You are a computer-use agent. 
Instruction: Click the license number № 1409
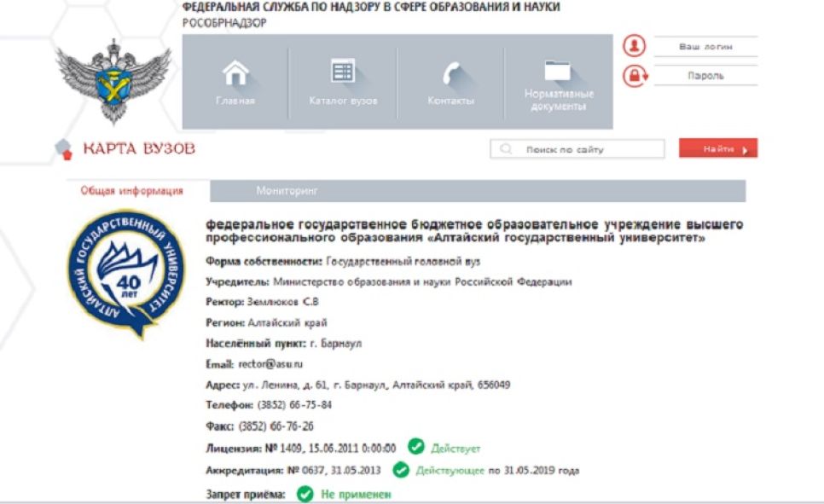282,449
